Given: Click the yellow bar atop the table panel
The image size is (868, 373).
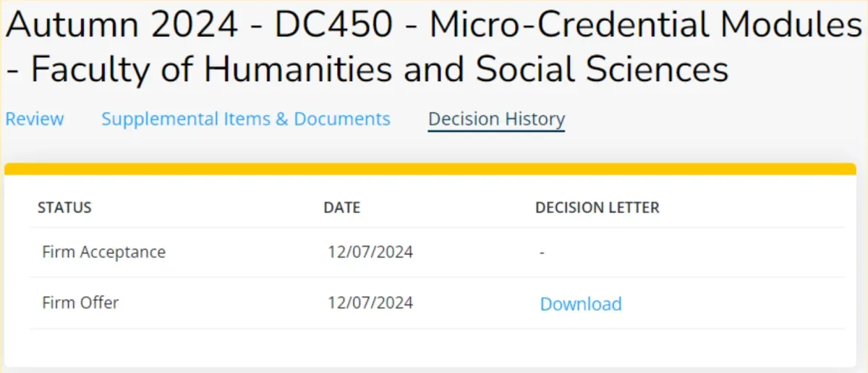Looking at the screenshot, I should [430, 169].
